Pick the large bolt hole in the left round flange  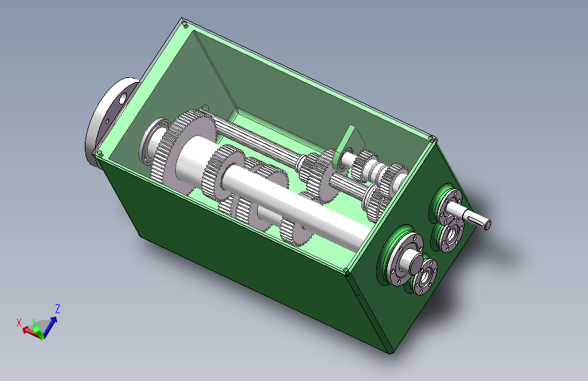(x=123, y=99)
